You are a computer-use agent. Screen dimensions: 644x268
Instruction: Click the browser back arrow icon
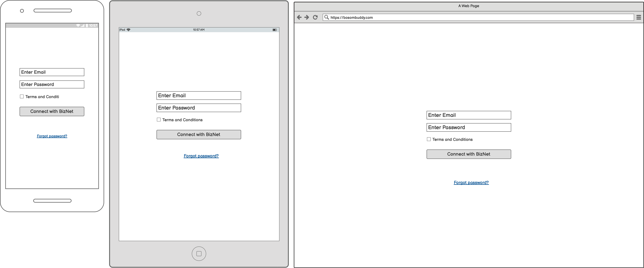(x=299, y=17)
